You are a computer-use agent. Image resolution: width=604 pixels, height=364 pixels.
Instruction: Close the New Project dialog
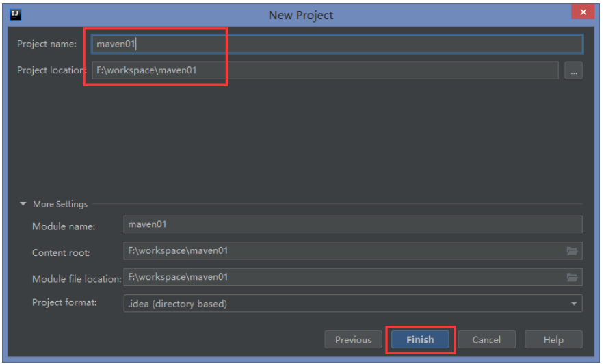pos(583,12)
